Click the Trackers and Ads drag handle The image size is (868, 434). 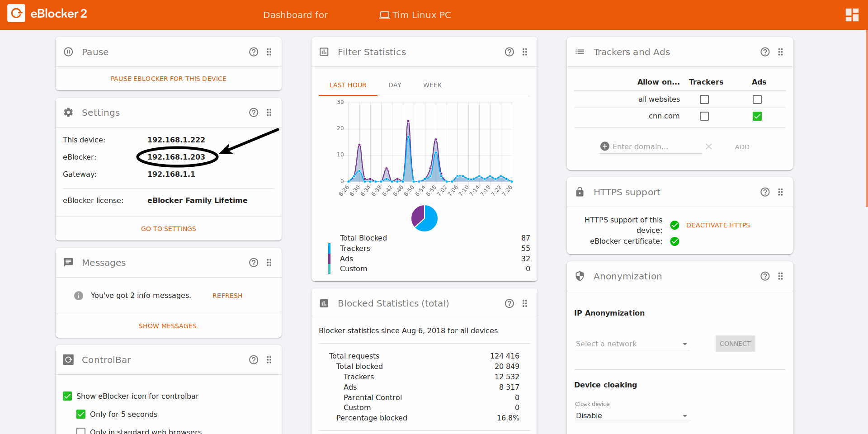[x=780, y=52]
